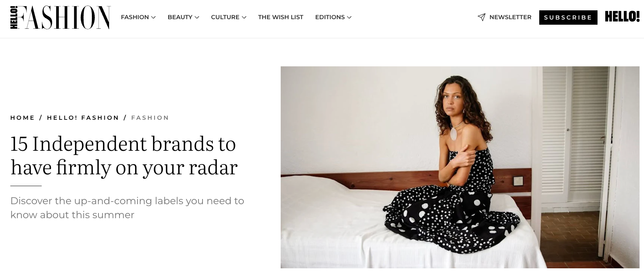Click the paper plane newsletter icon
644x272 pixels.
(481, 17)
